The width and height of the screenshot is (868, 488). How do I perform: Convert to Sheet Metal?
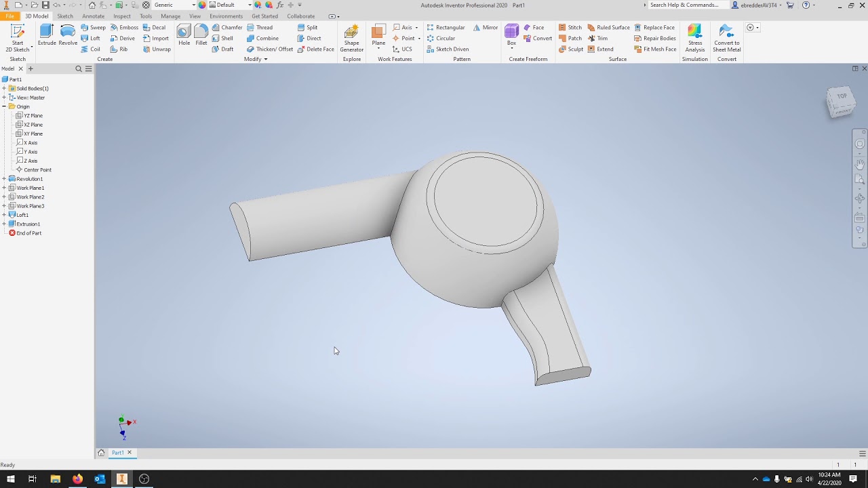[x=726, y=38]
